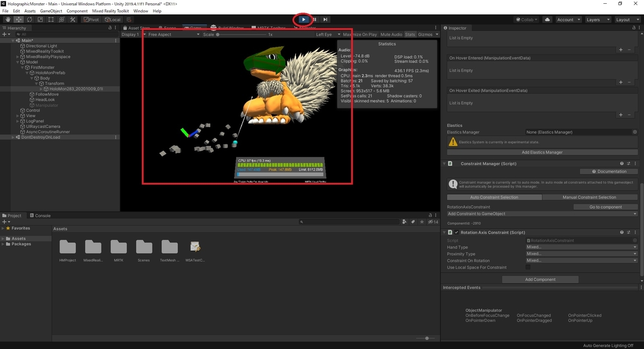Click the Pause button
Viewport: 644px width, 349px height.
tap(314, 19)
